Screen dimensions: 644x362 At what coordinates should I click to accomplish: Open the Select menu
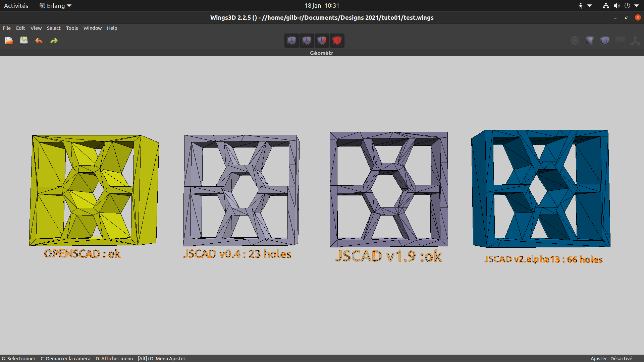point(53,28)
